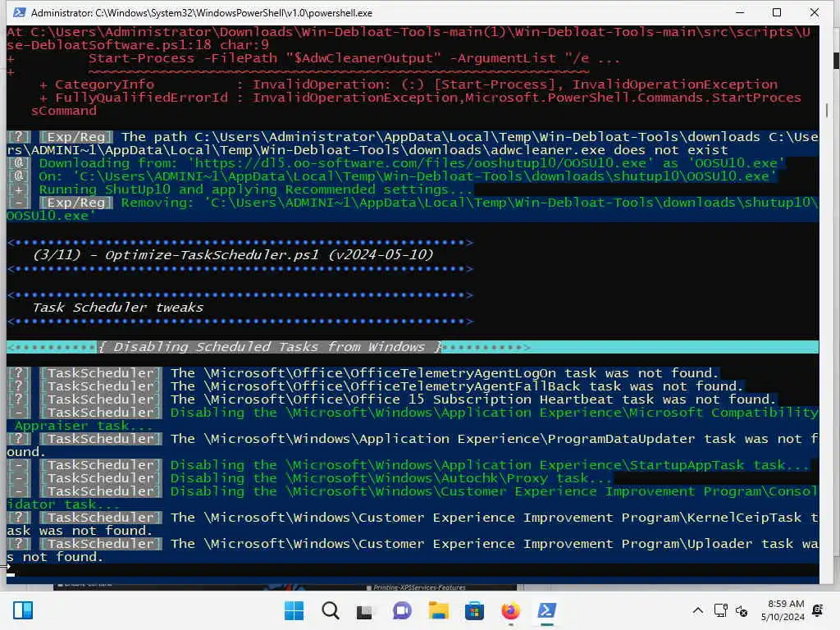The height and width of the screenshot is (630, 840).
Task: Click PowerShell window title text
Action: (202, 12)
